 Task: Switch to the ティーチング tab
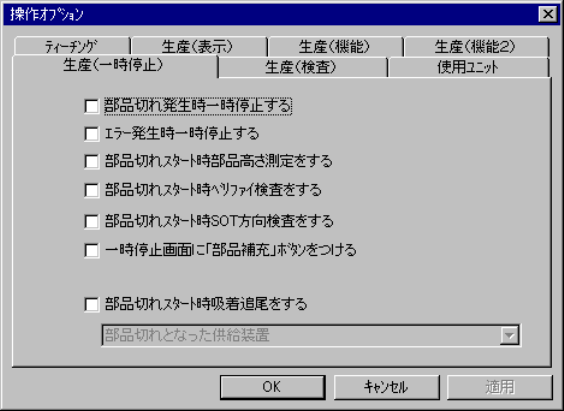(x=72, y=46)
